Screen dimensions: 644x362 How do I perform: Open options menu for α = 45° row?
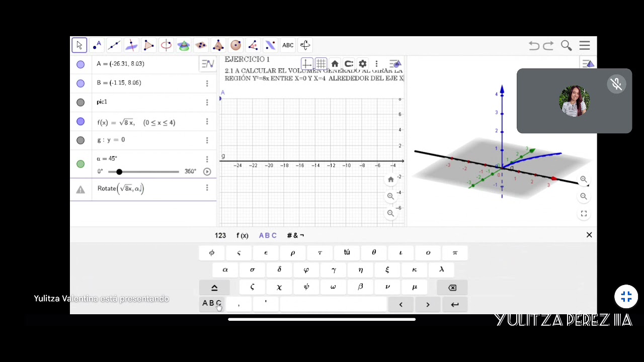(207, 159)
